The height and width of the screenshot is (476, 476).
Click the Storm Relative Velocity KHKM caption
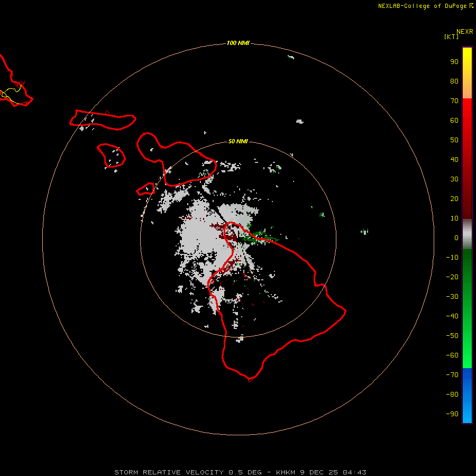[240, 472]
